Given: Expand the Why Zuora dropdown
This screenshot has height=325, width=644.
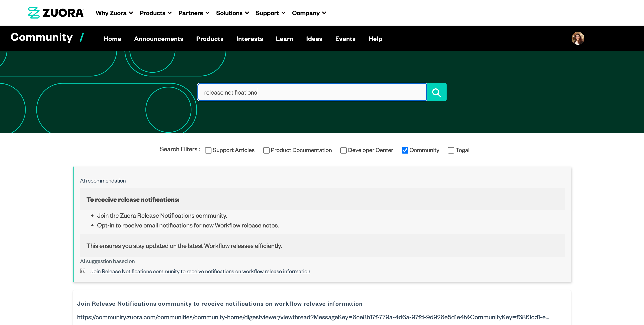Looking at the screenshot, I should click(114, 13).
